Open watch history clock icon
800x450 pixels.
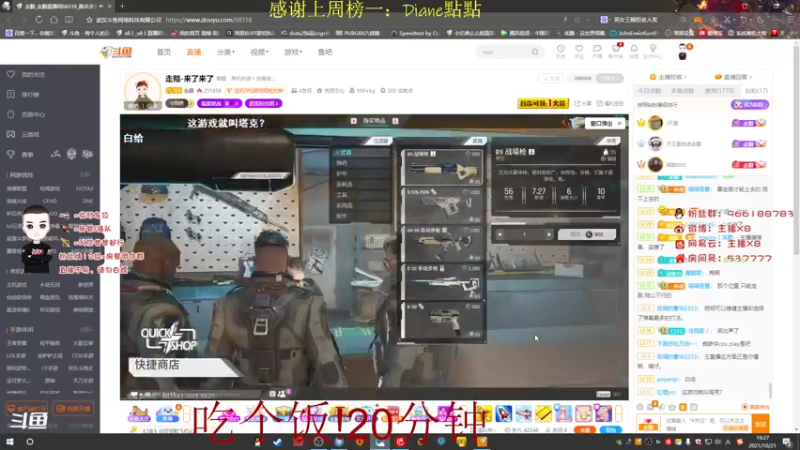pyautogui.click(x=560, y=51)
